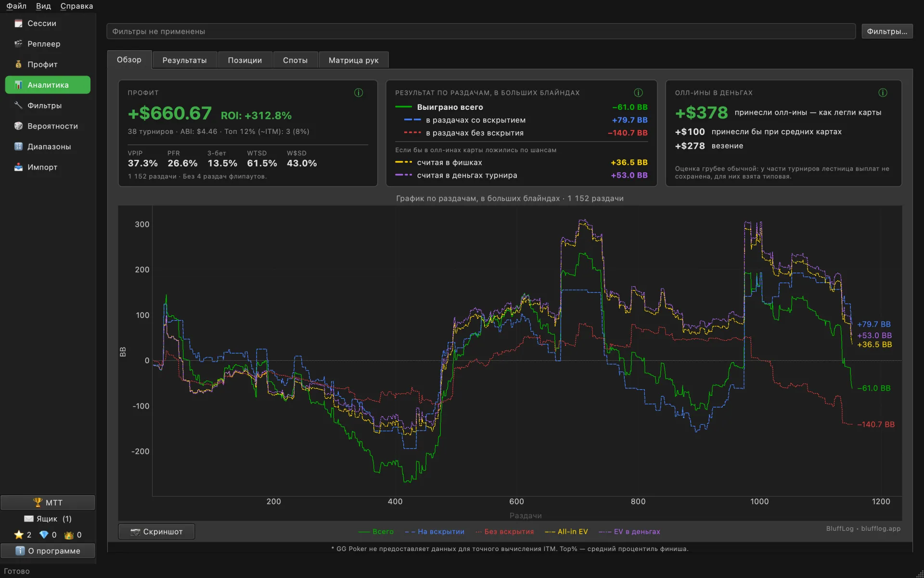Click the WTSD 61.5% stat
Image resolution: width=924 pixels, height=578 pixels.
click(262, 159)
